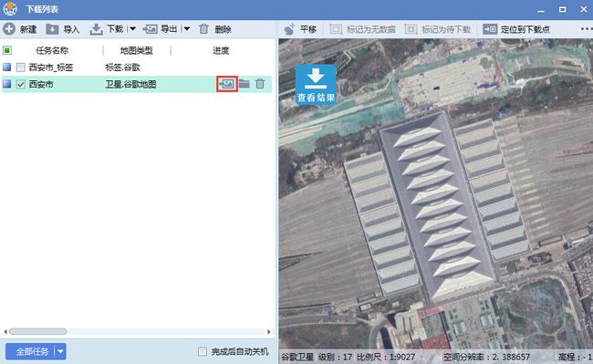Select the 平移 pan tool

pos(300,29)
